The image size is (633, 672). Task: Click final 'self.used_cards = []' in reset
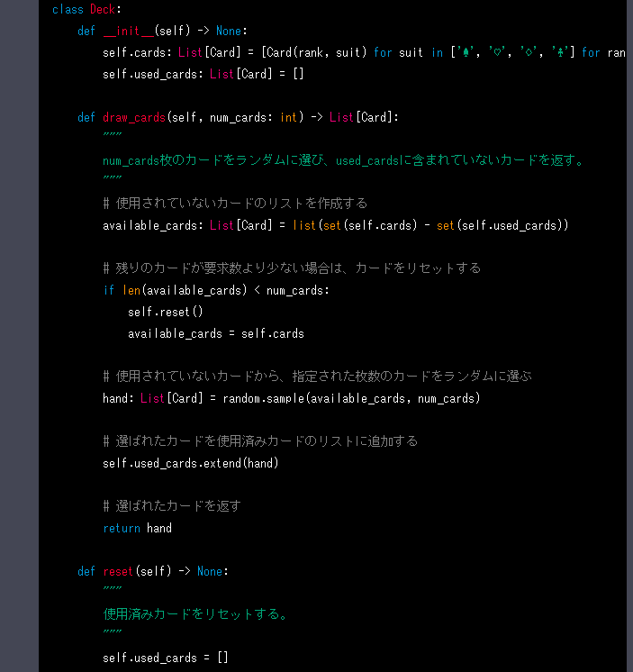point(166,658)
